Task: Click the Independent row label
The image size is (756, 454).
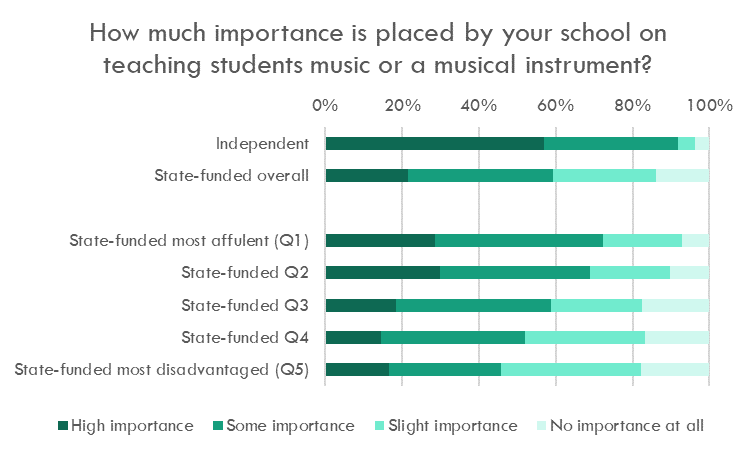Action: pos(264,143)
